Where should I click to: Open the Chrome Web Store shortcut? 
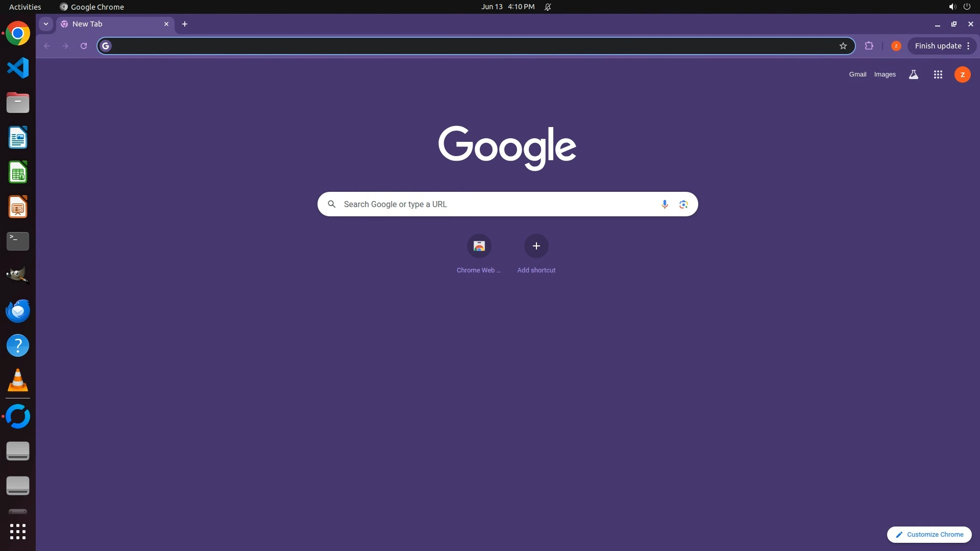pyautogui.click(x=479, y=246)
